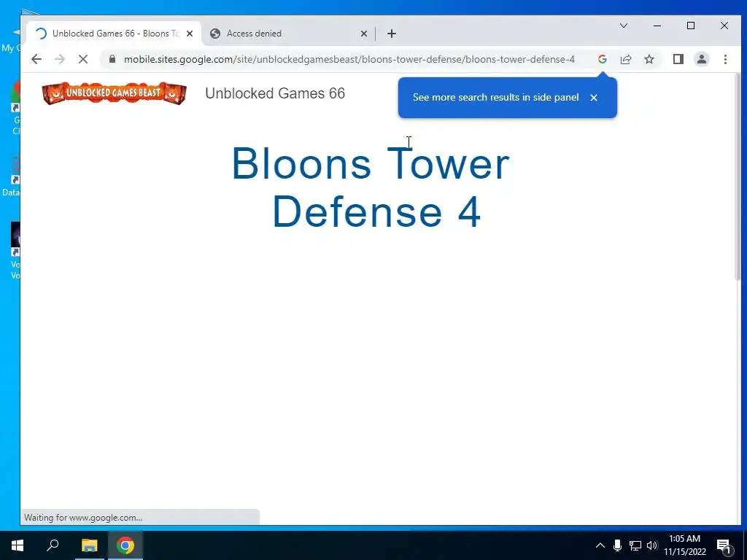Open the Chrome side panel
This screenshot has height=560, width=747.
tap(678, 59)
